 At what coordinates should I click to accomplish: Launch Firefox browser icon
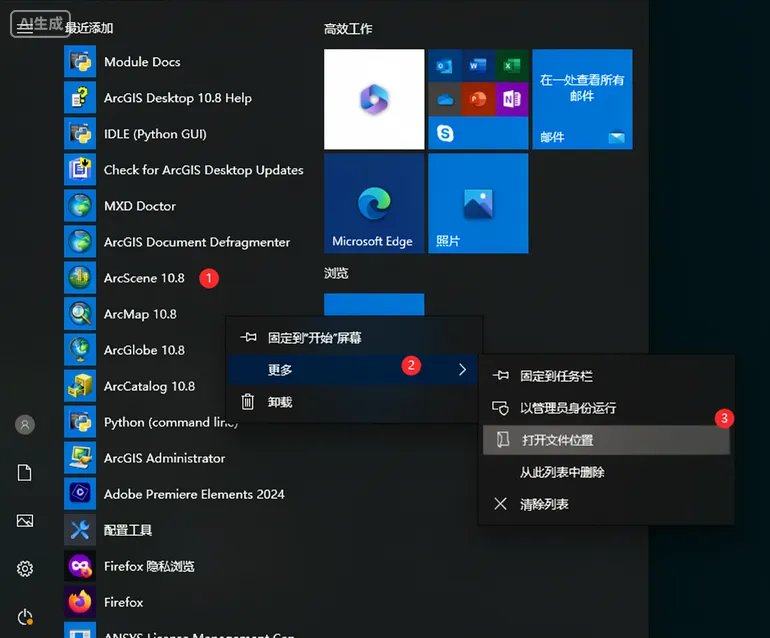[x=80, y=602]
